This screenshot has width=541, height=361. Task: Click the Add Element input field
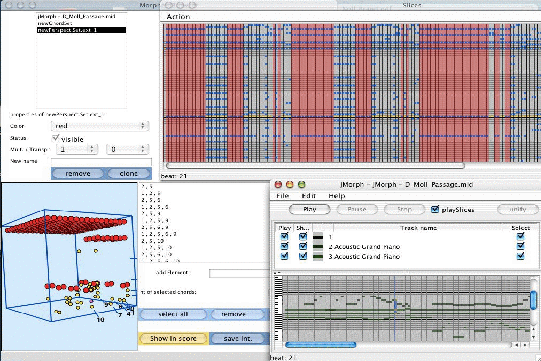point(239,273)
